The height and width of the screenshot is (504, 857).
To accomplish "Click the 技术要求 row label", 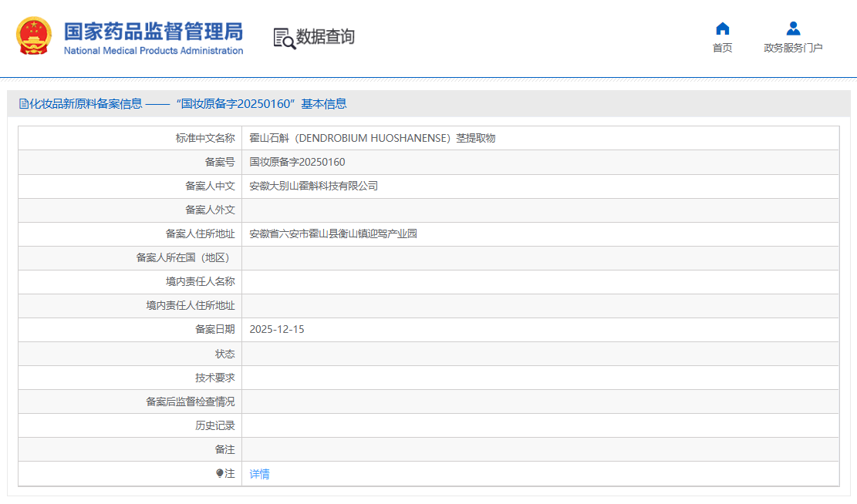I will click(x=214, y=378).
